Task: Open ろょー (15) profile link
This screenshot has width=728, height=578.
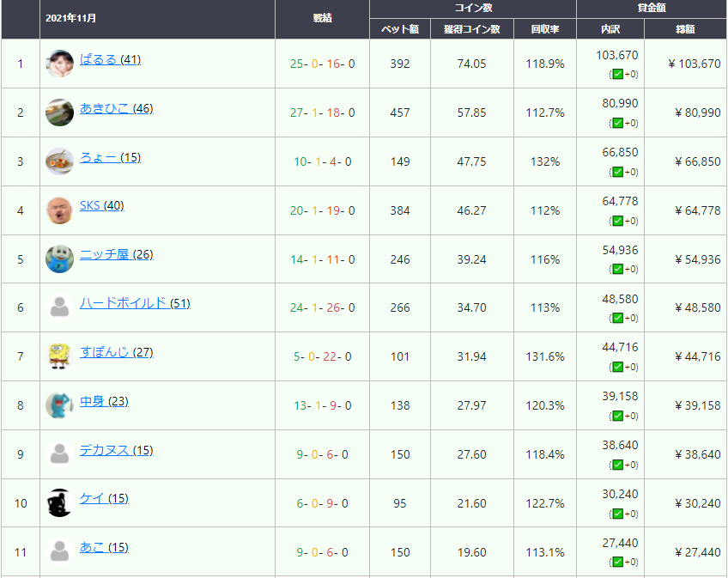Action: click(x=110, y=157)
